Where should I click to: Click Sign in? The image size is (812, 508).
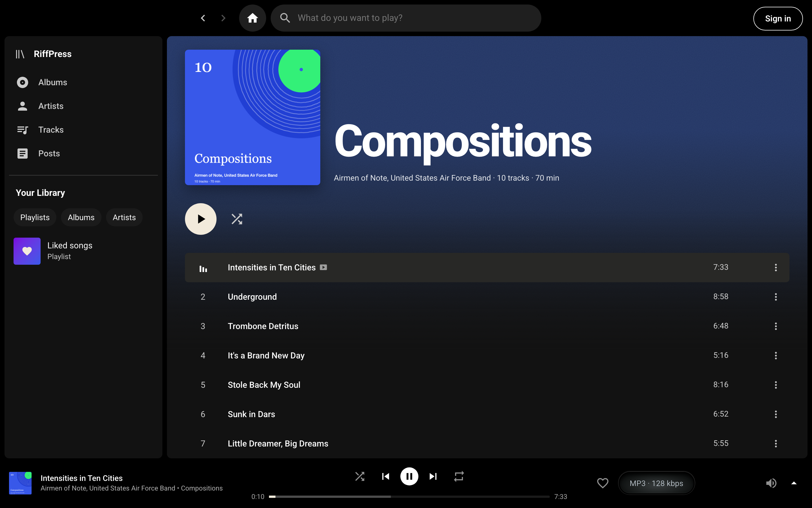pyautogui.click(x=778, y=18)
